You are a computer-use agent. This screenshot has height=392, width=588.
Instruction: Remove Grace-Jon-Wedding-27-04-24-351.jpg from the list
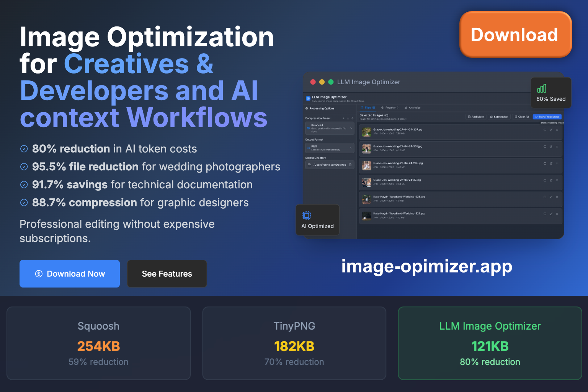coord(557,147)
